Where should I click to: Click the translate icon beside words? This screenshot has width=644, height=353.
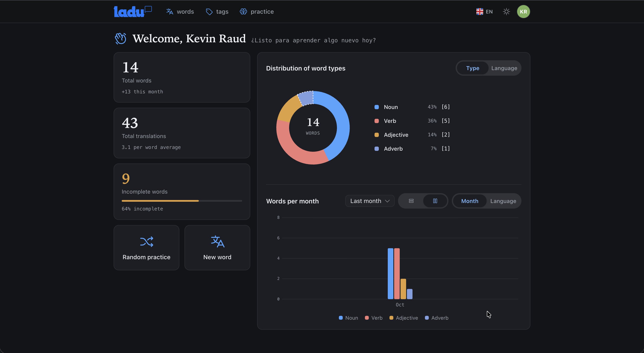coord(170,12)
